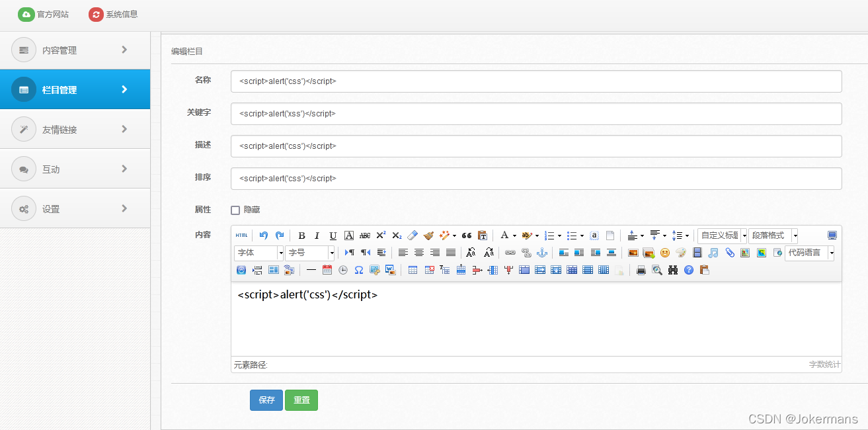The height and width of the screenshot is (430, 868).
Task: Open the 栏目管理 sidebar menu
Action: (75, 89)
